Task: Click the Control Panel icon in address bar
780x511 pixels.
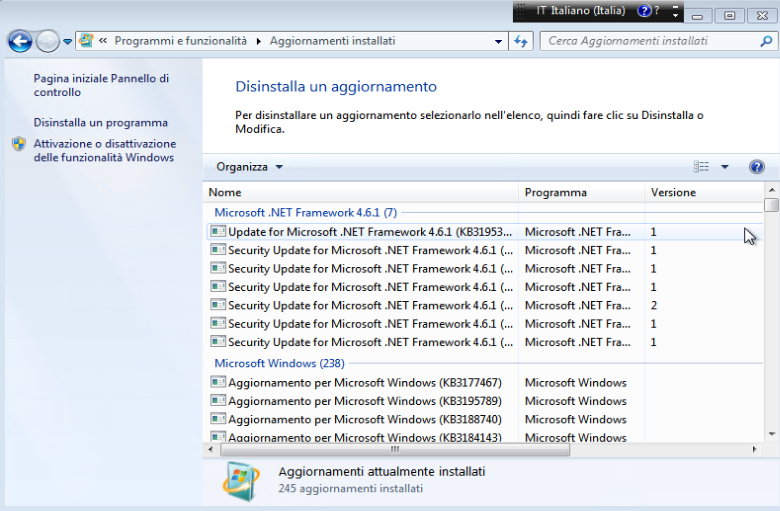Action: click(x=87, y=40)
